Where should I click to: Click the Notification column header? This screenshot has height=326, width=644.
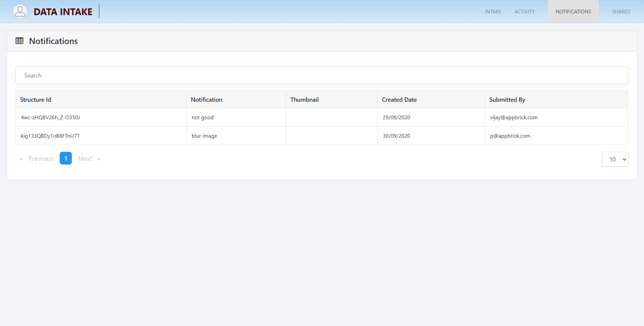point(206,100)
